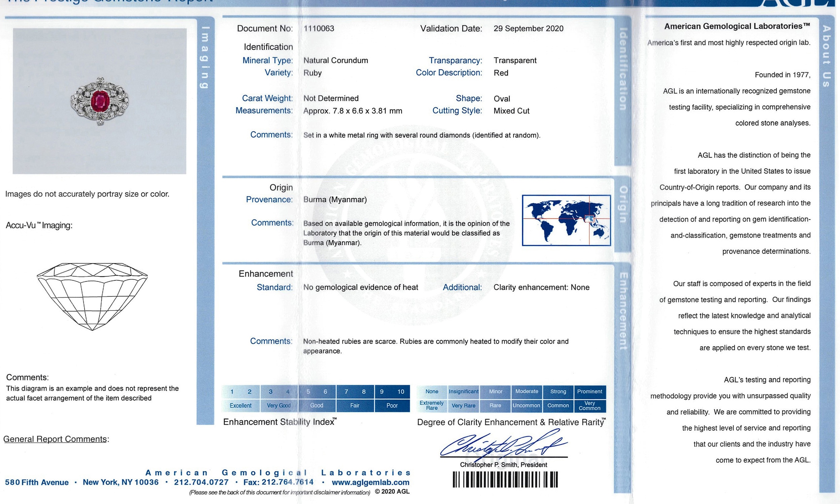The image size is (840, 504).
Task: Click the Prominent clarity enhancement cell
Action: click(589, 391)
